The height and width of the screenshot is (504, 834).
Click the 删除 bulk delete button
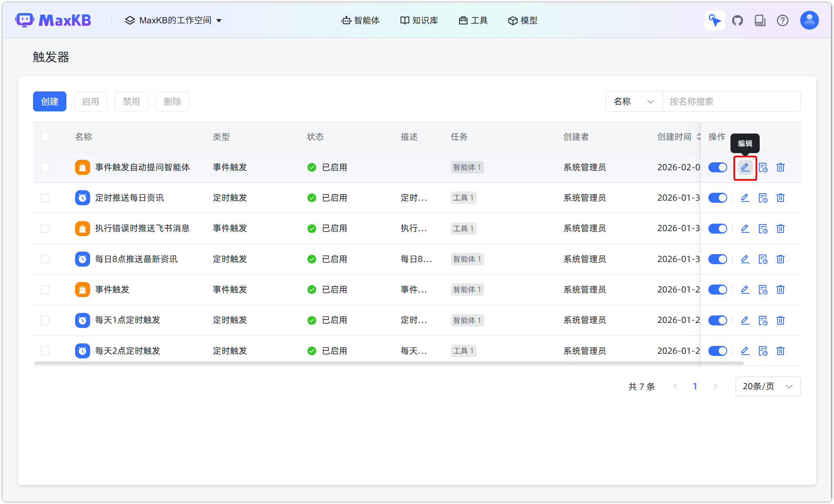(x=172, y=101)
